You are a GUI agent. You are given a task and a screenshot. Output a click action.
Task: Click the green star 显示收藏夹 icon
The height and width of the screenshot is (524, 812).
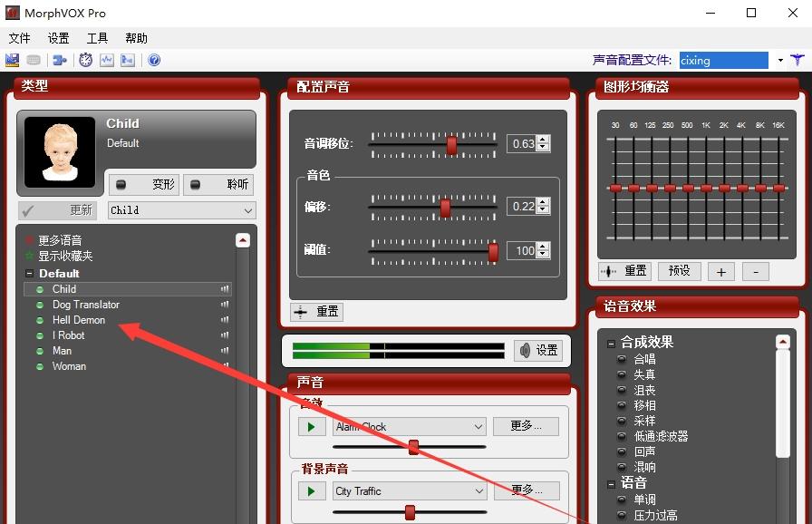(30, 256)
